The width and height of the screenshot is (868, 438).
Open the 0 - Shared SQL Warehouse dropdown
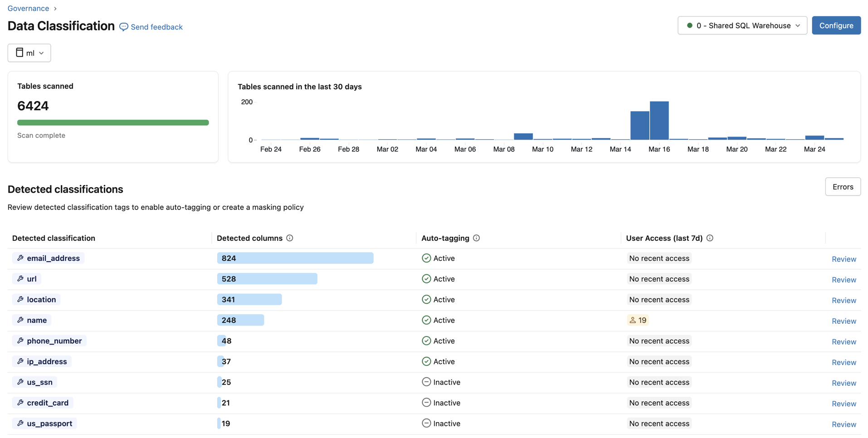pos(742,25)
